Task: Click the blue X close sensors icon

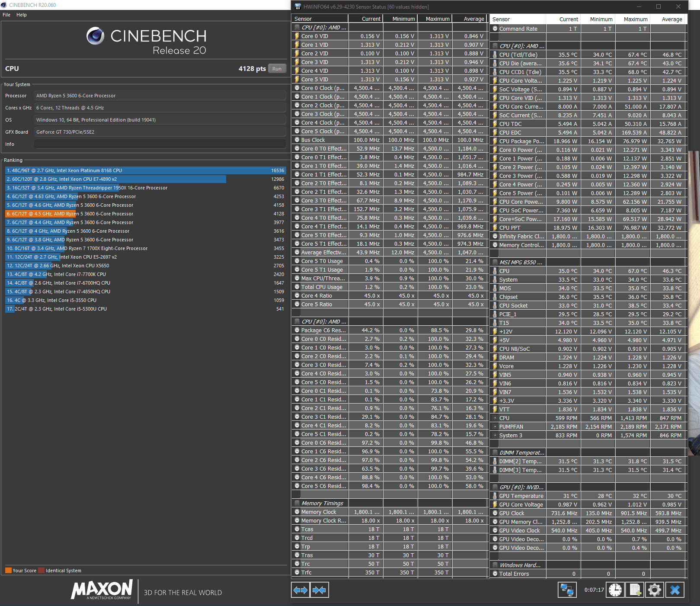Action: click(x=675, y=590)
